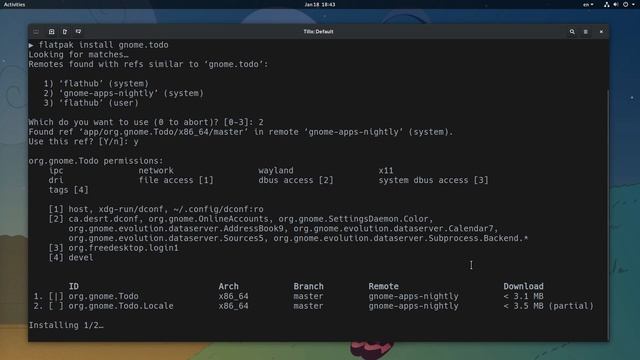The width and height of the screenshot is (640, 360).
Task: Click the 'Remote' column header
Action: click(383, 287)
